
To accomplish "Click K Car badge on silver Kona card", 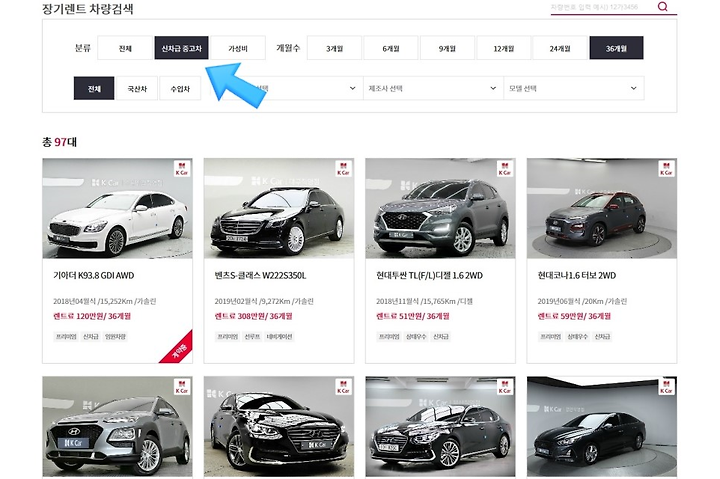I will coord(182,387).
